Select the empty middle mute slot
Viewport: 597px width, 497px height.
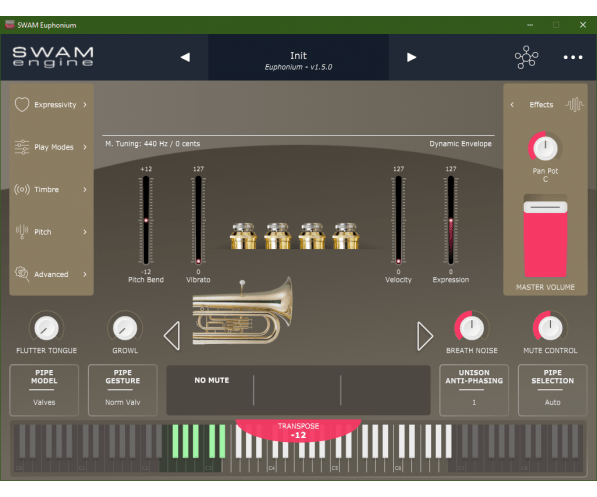click(x=297, y=390)
